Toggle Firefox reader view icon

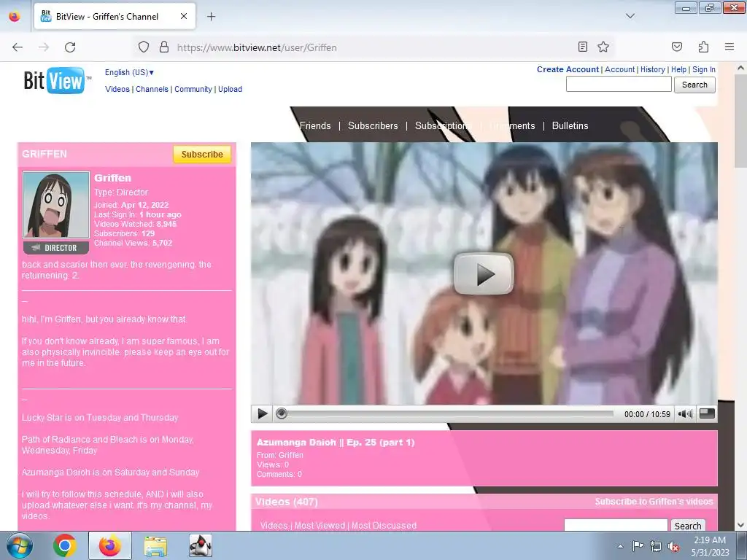click(582, 47)
